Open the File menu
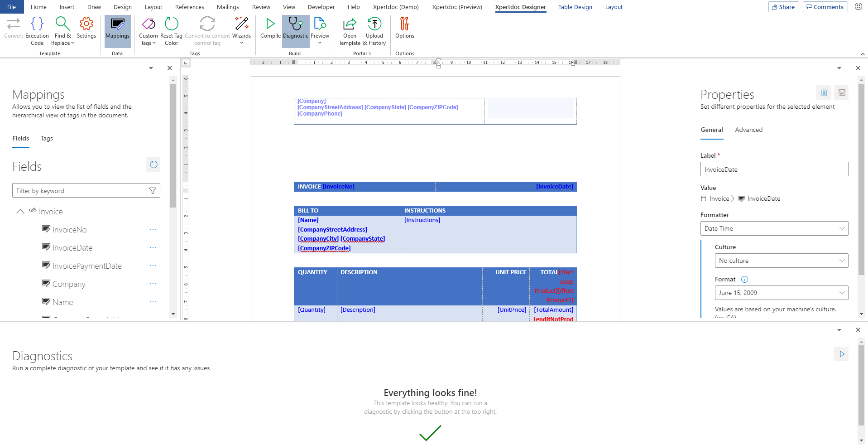868x445 pixels. [x=12, y=7]
